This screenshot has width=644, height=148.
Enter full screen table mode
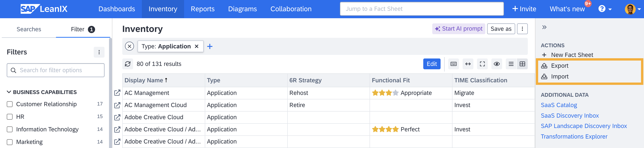pos(482,64)
